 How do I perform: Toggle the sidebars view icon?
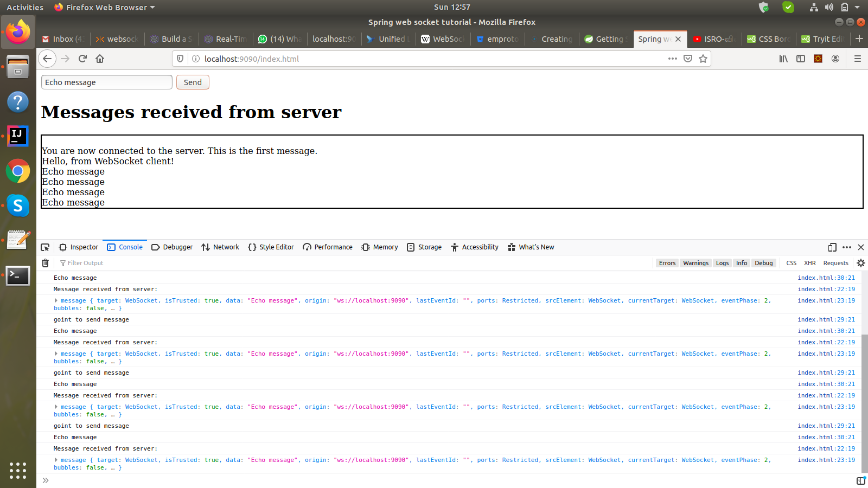[x=801, y=59]
